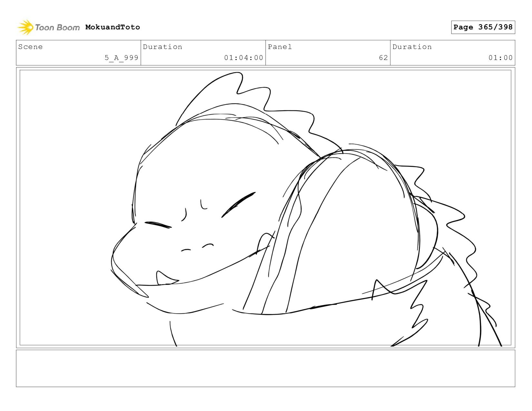Click the scene duration value 01:04:00
Image resolution: width=532 pixels, height=411 pixels.
click(243, 58)
